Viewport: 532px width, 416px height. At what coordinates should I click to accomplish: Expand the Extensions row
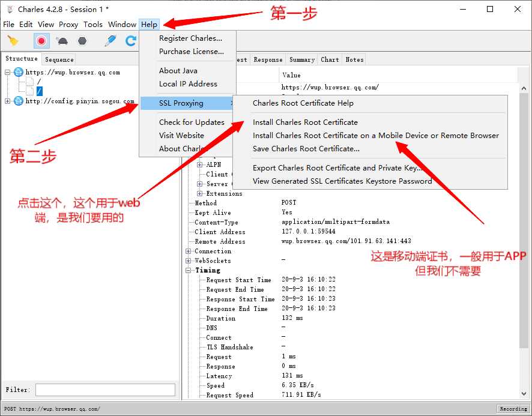tap(199, 193)
